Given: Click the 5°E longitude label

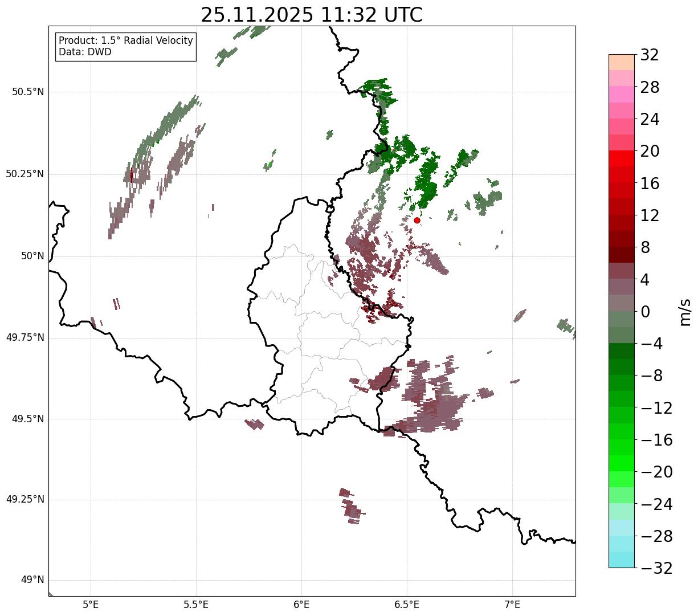Looking at the screenshot, I should click(x=91, y=605).
